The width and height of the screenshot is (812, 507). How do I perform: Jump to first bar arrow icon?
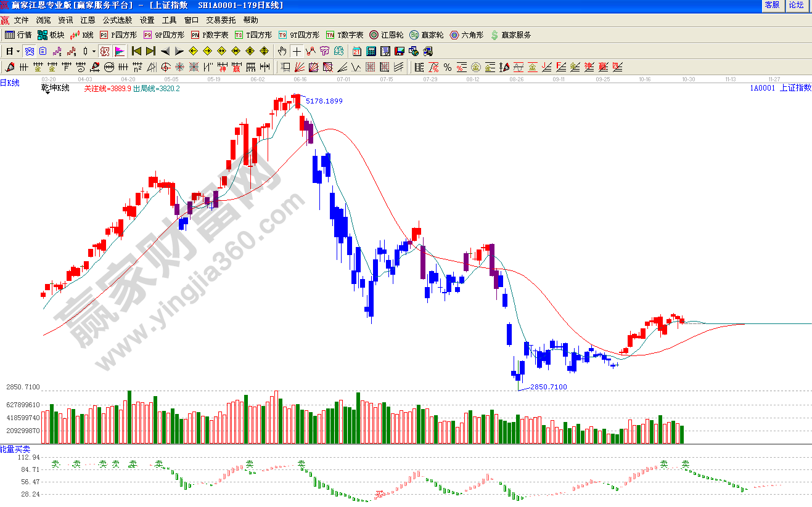136,51
